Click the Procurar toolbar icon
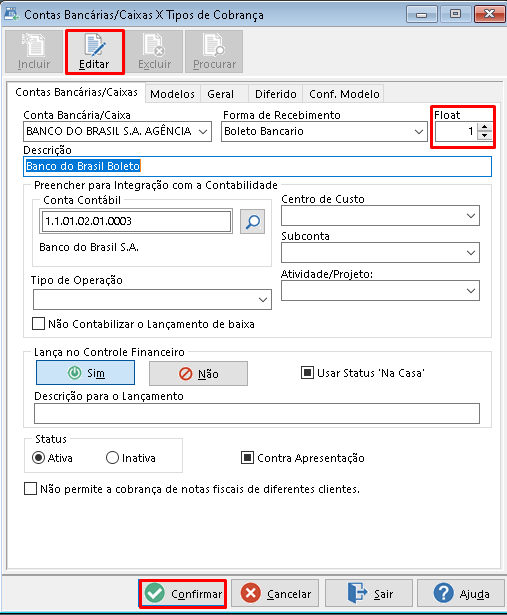This screenshot has width=507, height=615. pyautogui.click(x=214, y=51)
